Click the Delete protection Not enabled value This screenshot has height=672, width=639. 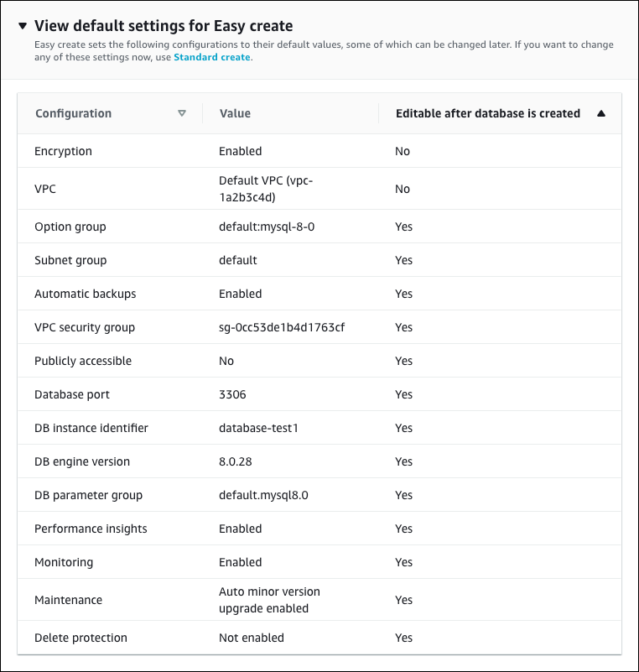pyautogui.click(x=252, y=638)
